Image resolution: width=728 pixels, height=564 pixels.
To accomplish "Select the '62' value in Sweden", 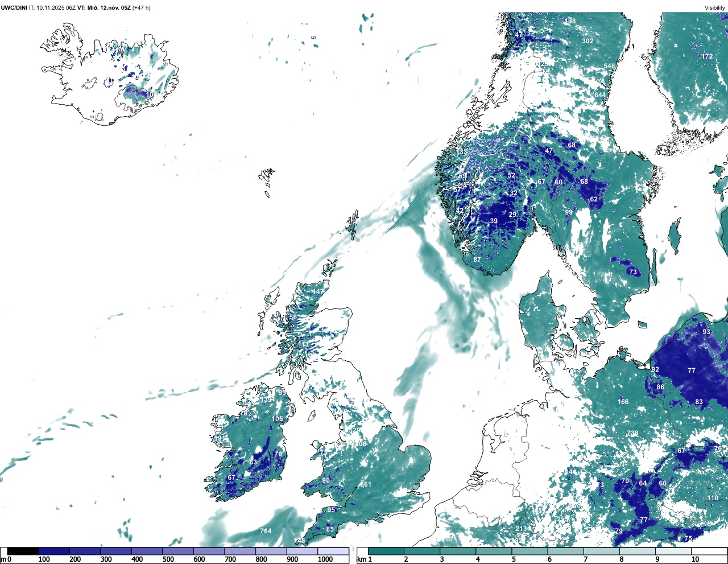I will coord(594,199).
